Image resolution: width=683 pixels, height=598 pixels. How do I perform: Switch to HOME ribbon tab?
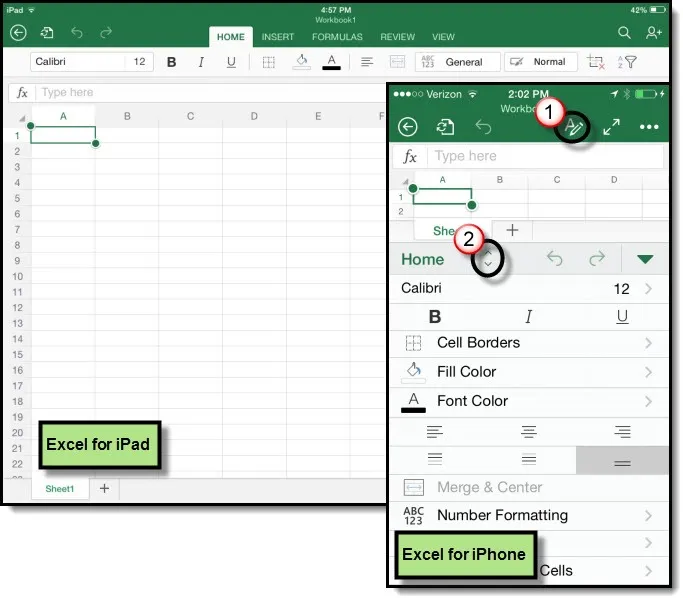(x=231, y=37)
